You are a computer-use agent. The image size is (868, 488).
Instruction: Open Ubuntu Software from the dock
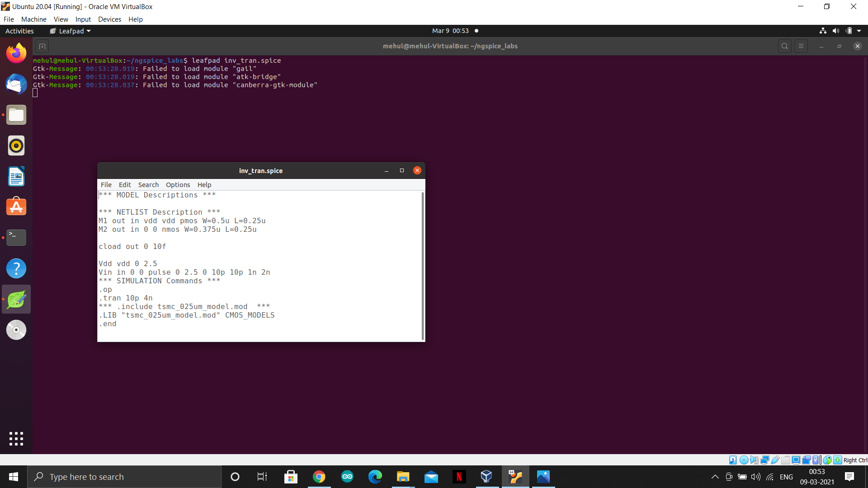16,206
